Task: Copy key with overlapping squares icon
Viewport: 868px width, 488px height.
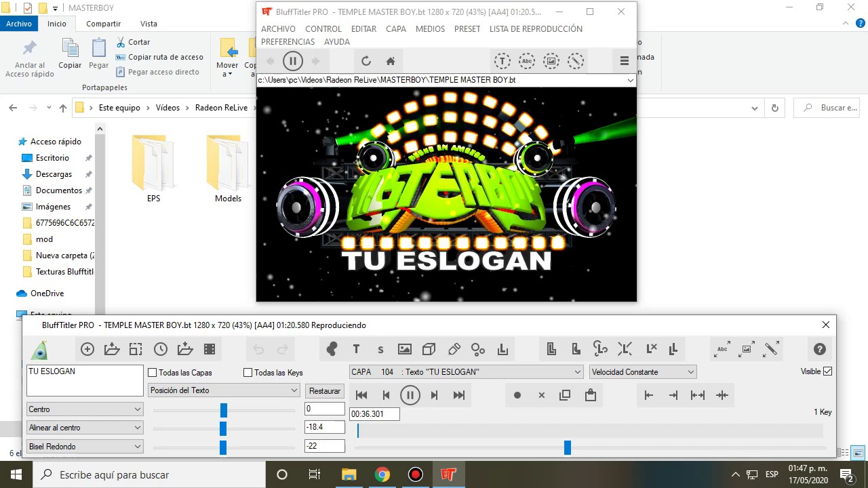Action: point(565,395)
